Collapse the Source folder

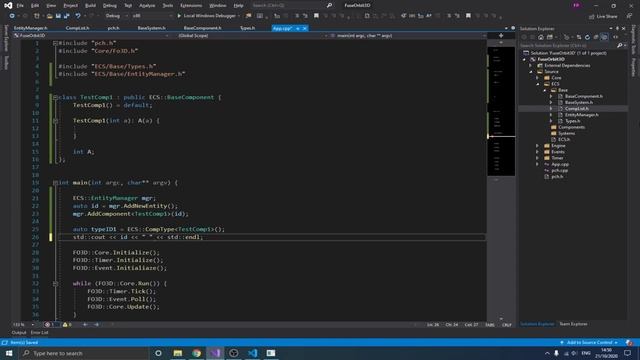click(531, 71)
